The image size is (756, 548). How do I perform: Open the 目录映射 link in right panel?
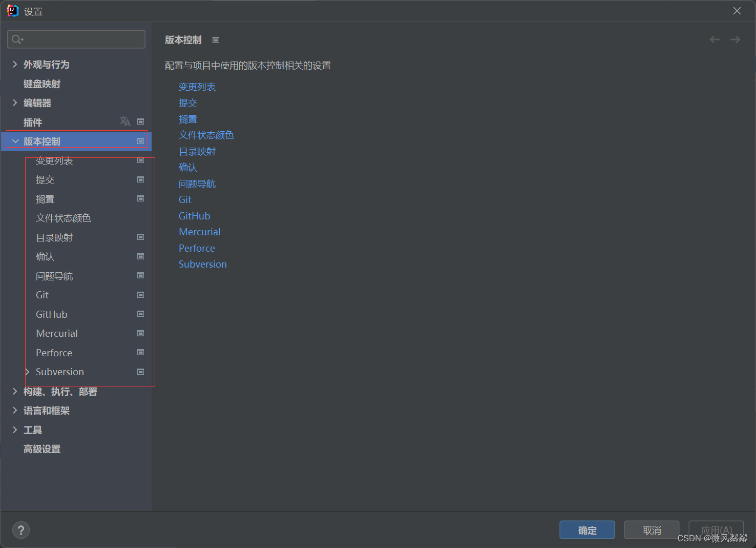coord(197,151)
